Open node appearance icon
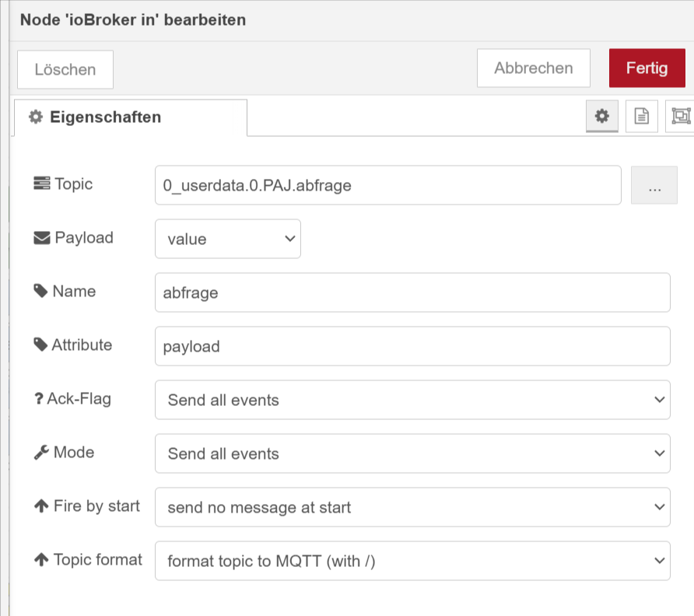 [681, 116]
